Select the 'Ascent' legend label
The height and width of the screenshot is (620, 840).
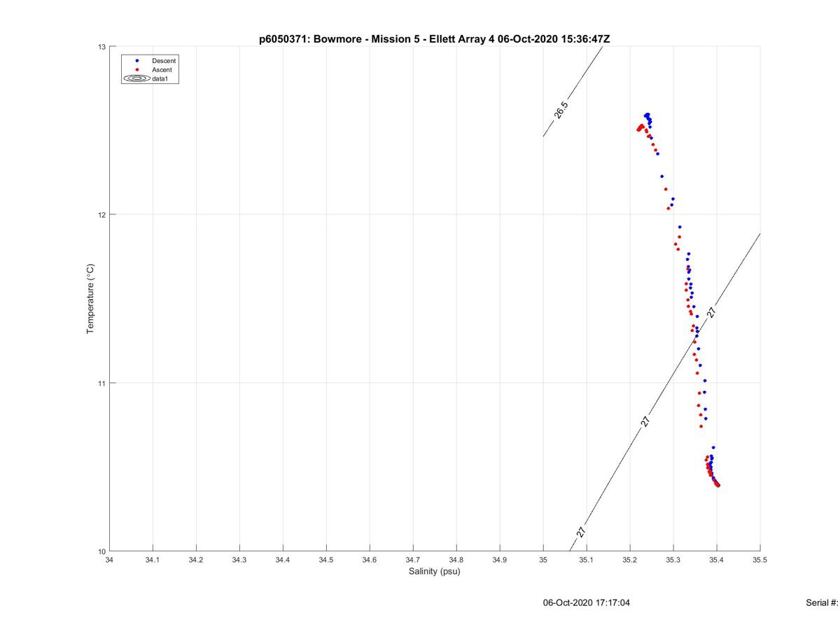pos(162,70)
